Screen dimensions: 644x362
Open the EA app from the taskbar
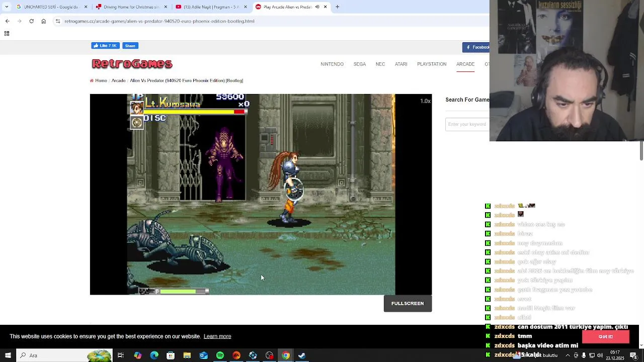pos(236,355)
